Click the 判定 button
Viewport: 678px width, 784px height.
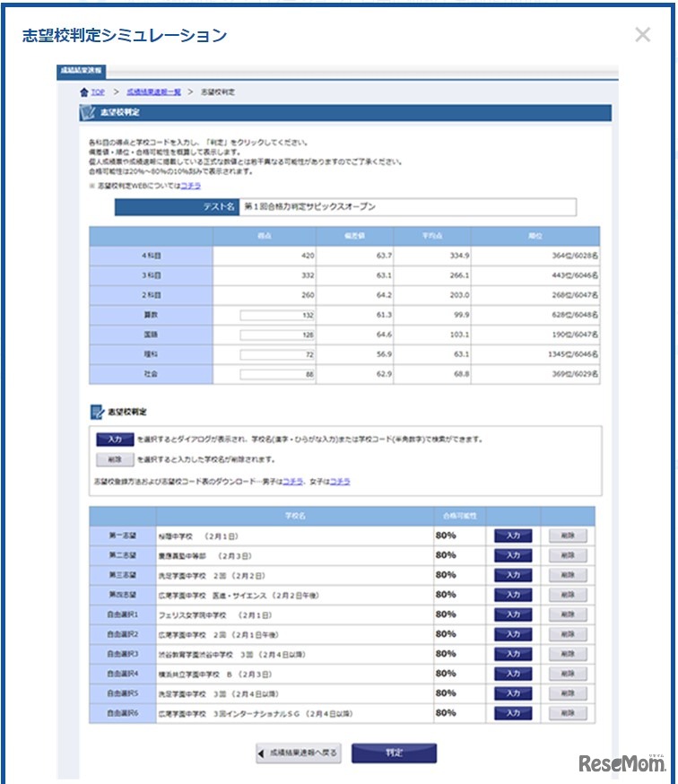[x=394, y=754]
